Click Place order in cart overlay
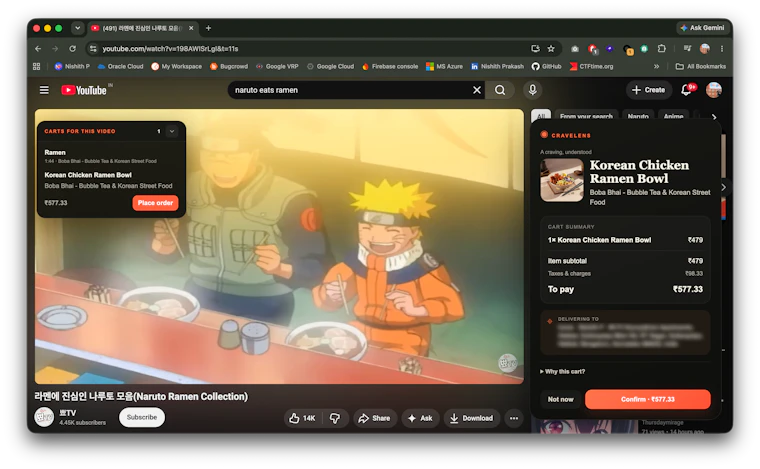Viewport: 760px width, 469px height. pyautogui.click(x=155, y=203)
